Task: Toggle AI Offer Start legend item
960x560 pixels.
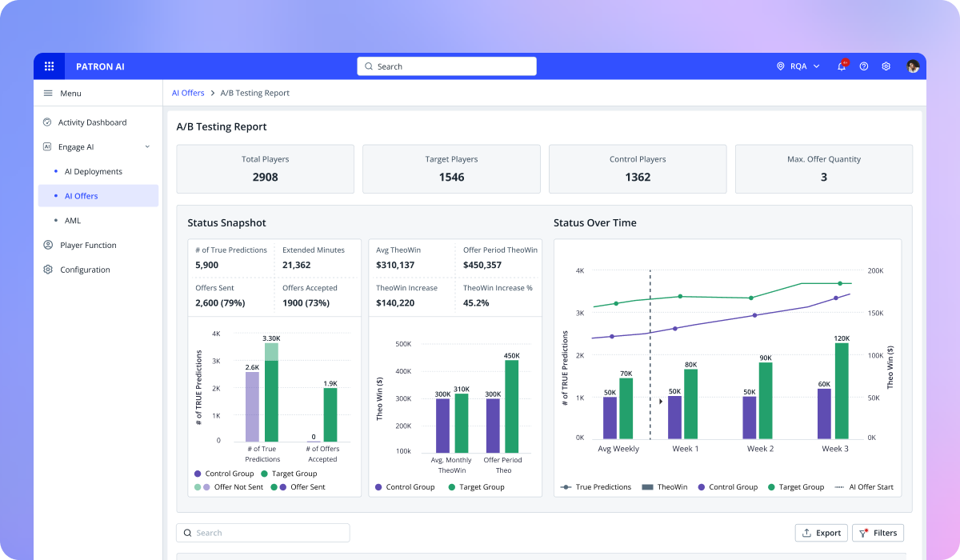Action: click(x=864, y=487)
